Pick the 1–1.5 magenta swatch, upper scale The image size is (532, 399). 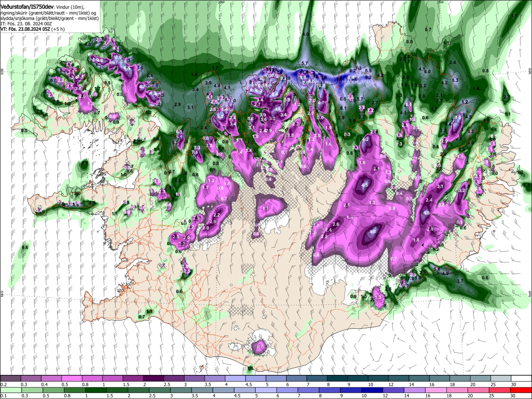pyautogui.click(x=112, y=379)
